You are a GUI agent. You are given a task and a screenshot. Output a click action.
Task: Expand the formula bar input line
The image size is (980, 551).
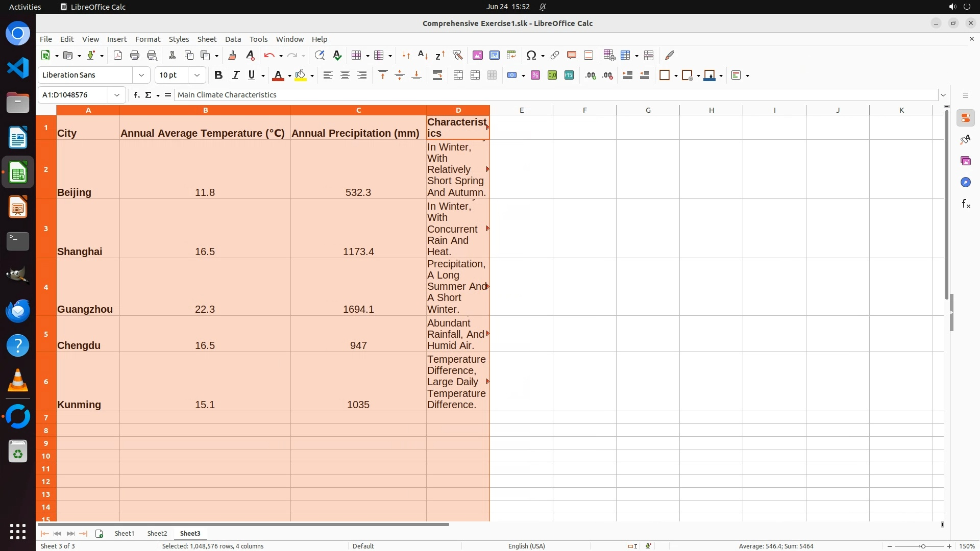click(943, 95)
